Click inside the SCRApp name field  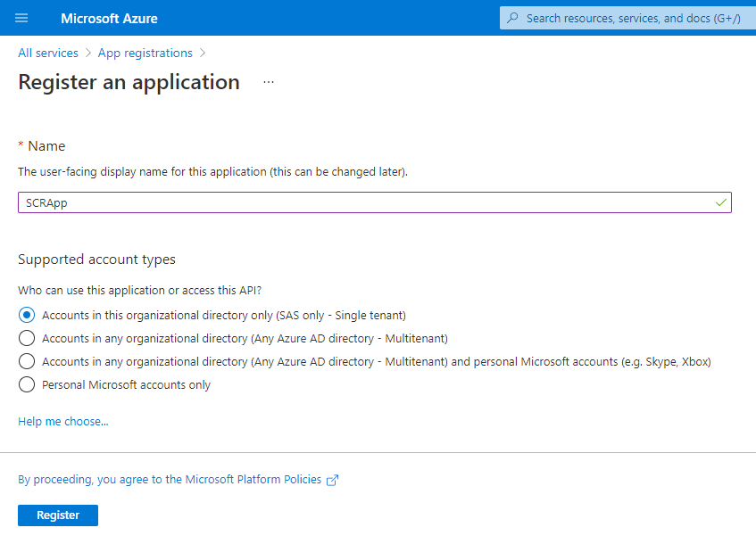[268, 202]
